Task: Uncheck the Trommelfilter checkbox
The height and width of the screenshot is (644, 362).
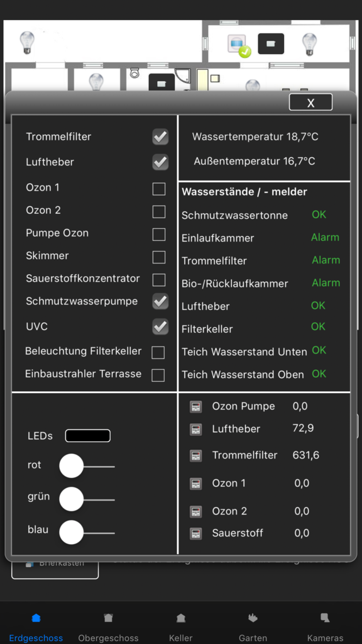Action: (160, 136)
